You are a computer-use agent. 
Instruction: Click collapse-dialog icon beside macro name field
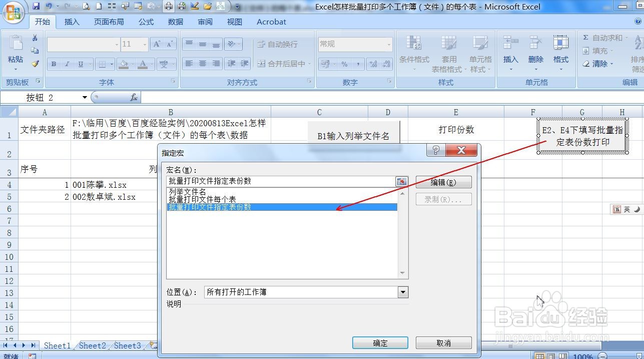401,182
